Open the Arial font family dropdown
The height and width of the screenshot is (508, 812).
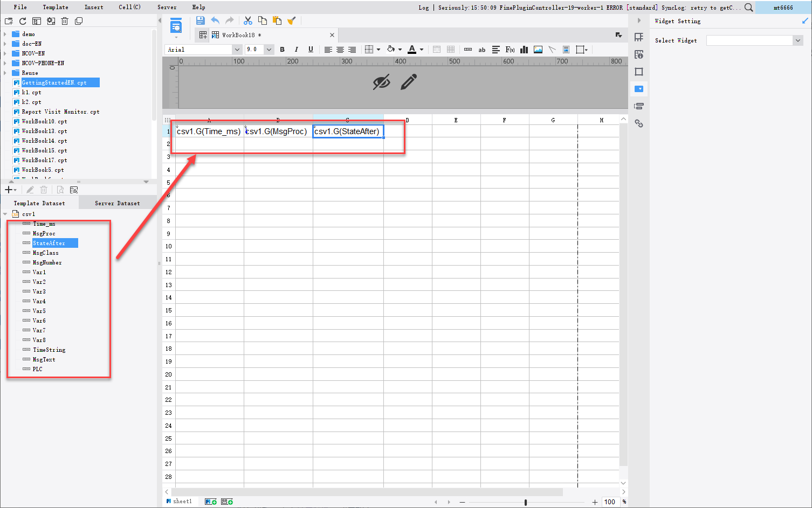pos(237,50)
